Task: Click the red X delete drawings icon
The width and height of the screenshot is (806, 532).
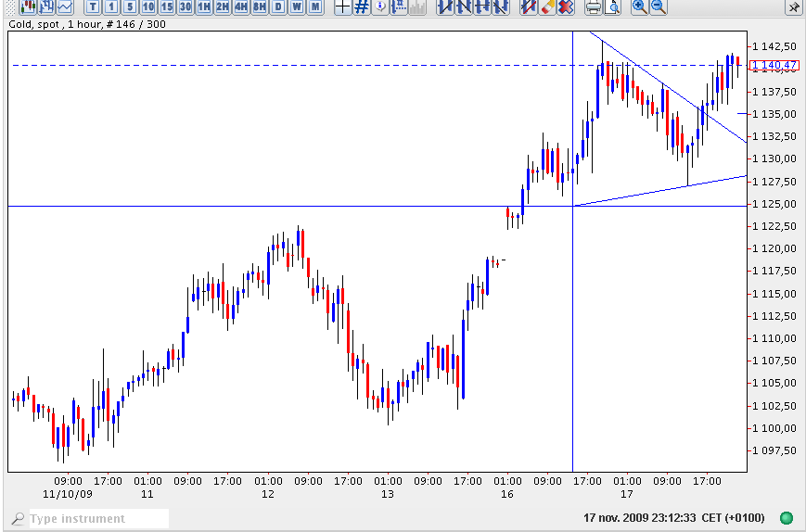Action: (x=566, y=7)
